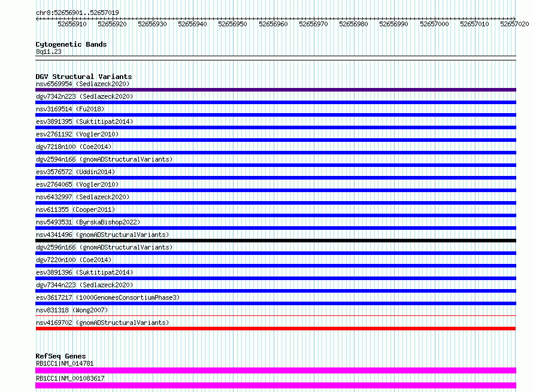Select esv3891395 (Suktitipat2014) label

click(x=84, y=121)
